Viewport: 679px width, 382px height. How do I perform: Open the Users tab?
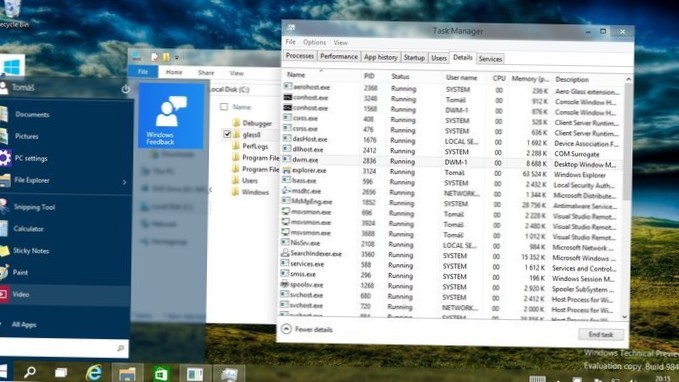click(x=439, y=58)
